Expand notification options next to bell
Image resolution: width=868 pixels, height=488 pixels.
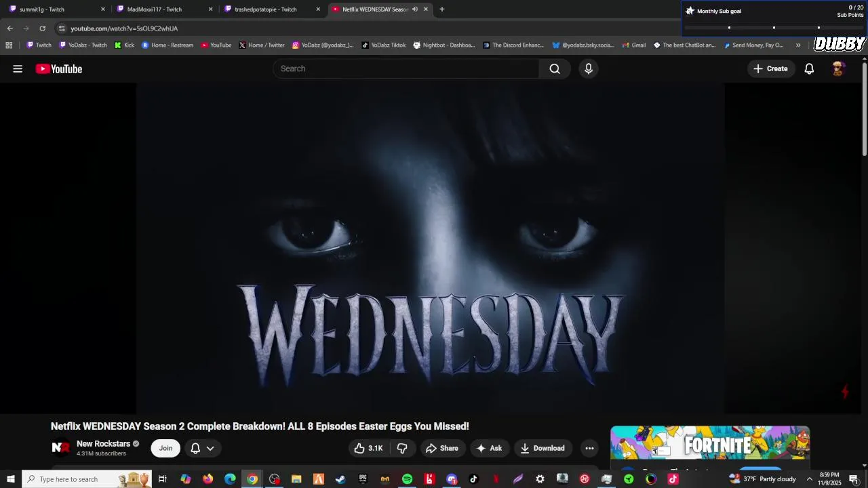(210, 448)
